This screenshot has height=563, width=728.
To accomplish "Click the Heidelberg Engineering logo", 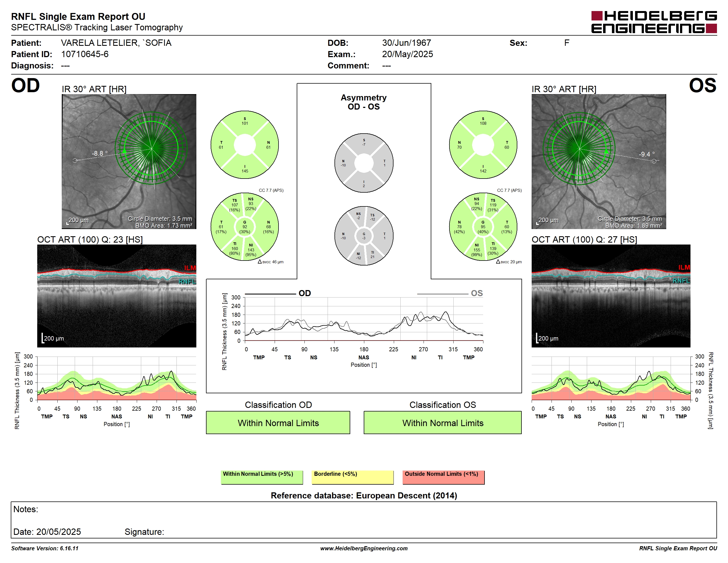I will (654, 22).
